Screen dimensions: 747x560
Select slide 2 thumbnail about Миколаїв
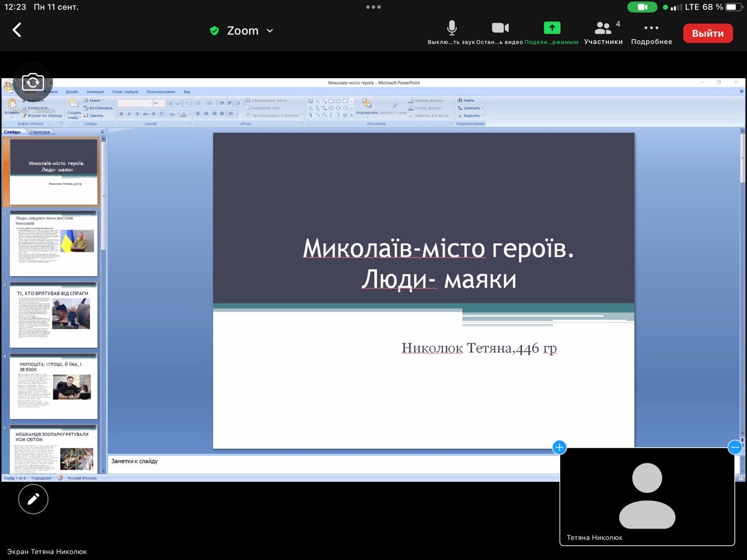(54, 243)
